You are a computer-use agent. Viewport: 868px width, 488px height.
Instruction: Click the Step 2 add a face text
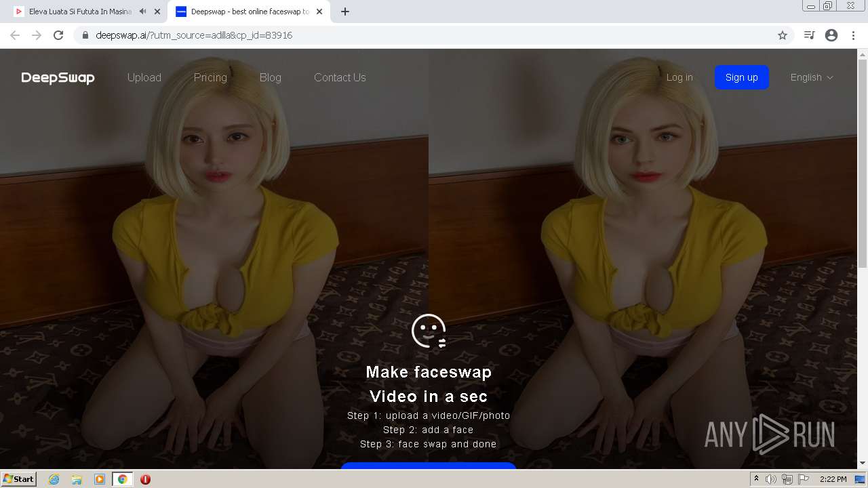(x=429, y=430)
